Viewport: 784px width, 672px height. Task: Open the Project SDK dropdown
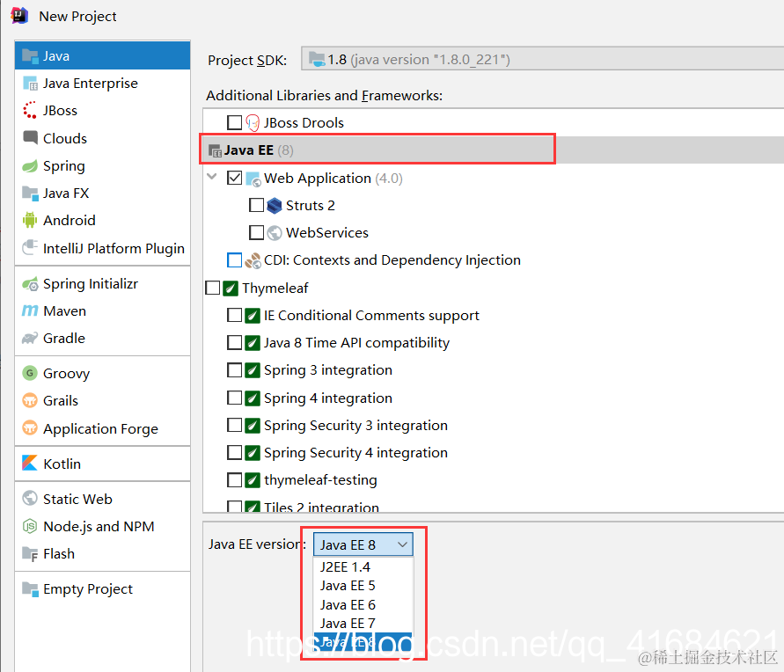pos(543,59)
